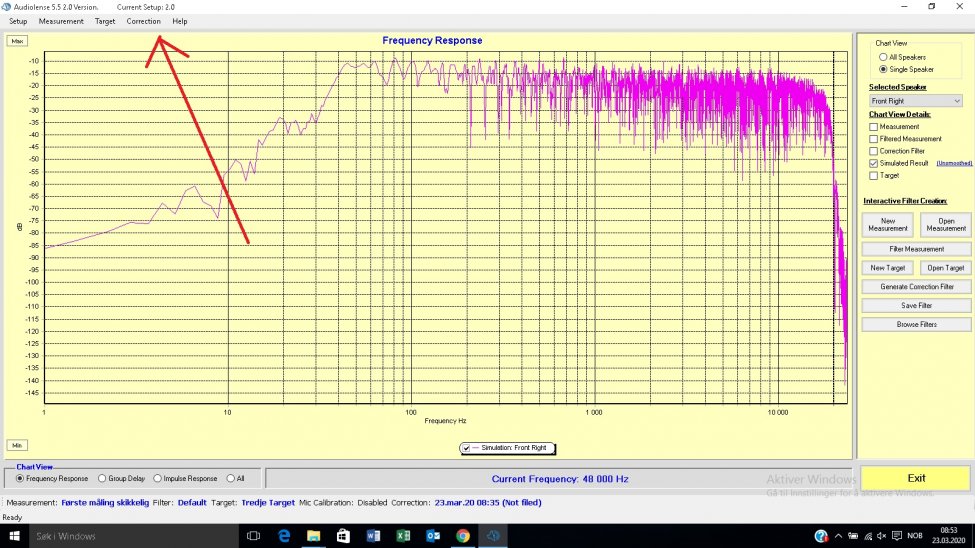The image size is (975, 548).
Task: Open the Windows Start menu
Action: coord(14,536)
